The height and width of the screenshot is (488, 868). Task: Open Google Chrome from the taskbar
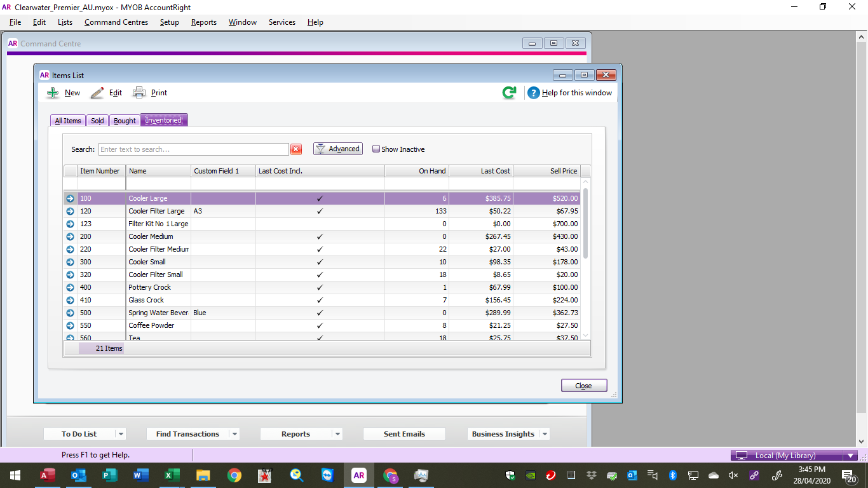click(x=234, y=475)
